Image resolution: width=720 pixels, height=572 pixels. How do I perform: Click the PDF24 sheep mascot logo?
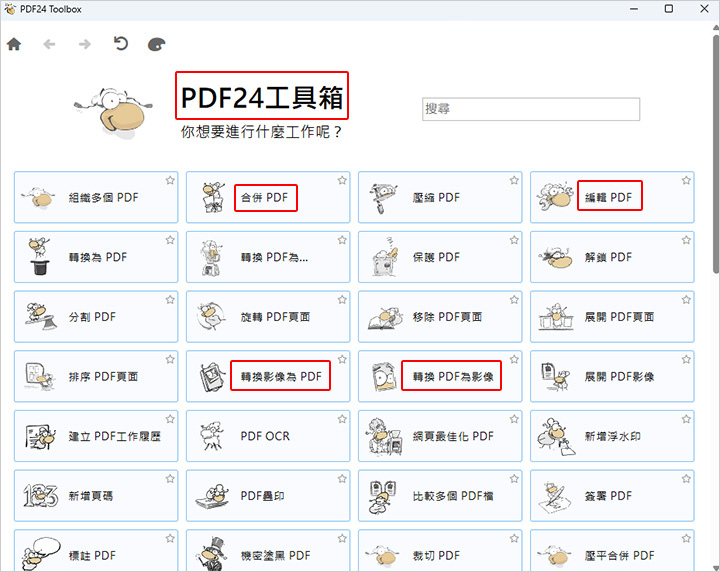pyautogui.click(x=113, y=112)
